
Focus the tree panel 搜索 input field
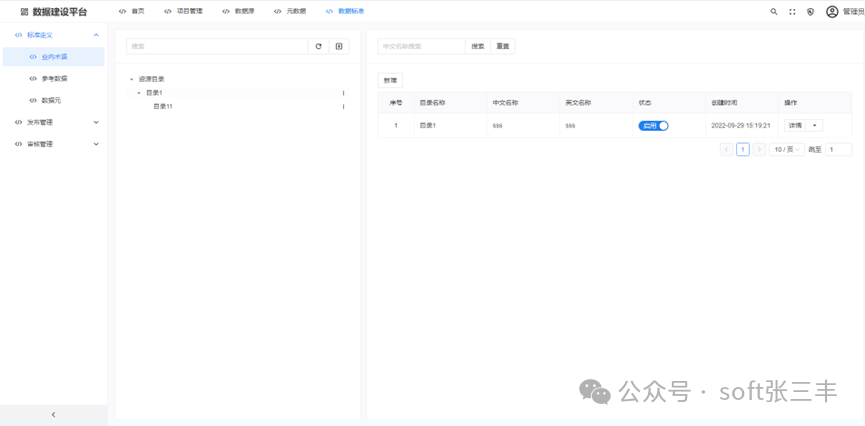click(217, 46)
